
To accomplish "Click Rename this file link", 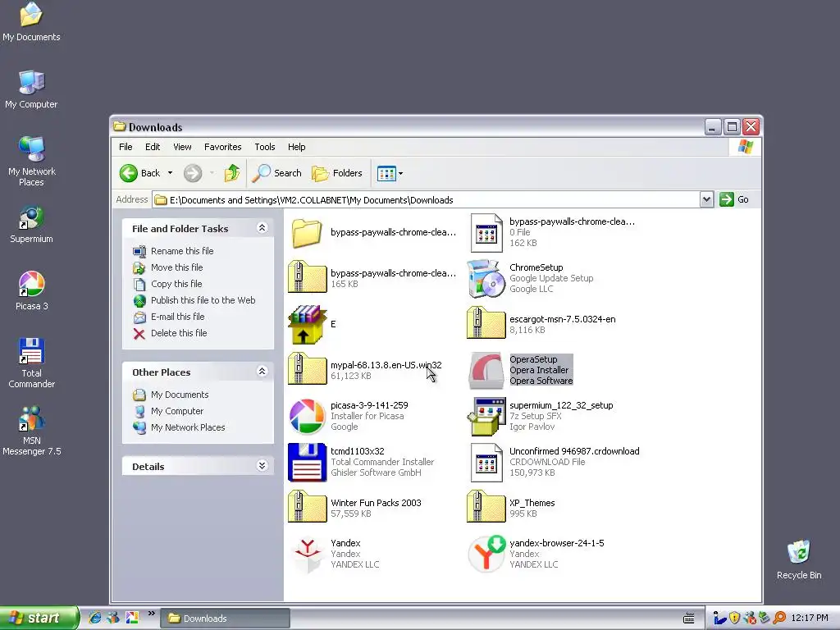I will point(182,251).
